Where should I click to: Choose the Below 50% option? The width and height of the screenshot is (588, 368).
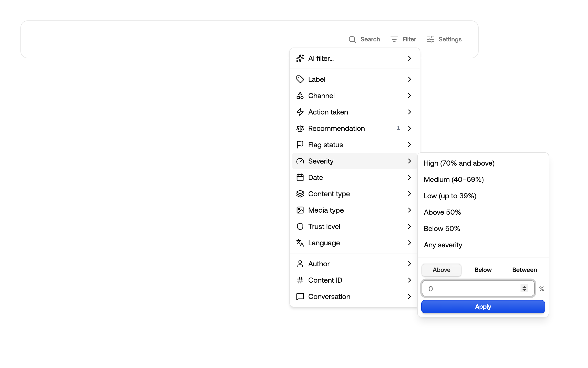tap(483, 228)
